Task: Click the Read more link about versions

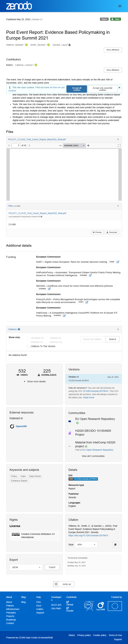Action: click(89, 397)
